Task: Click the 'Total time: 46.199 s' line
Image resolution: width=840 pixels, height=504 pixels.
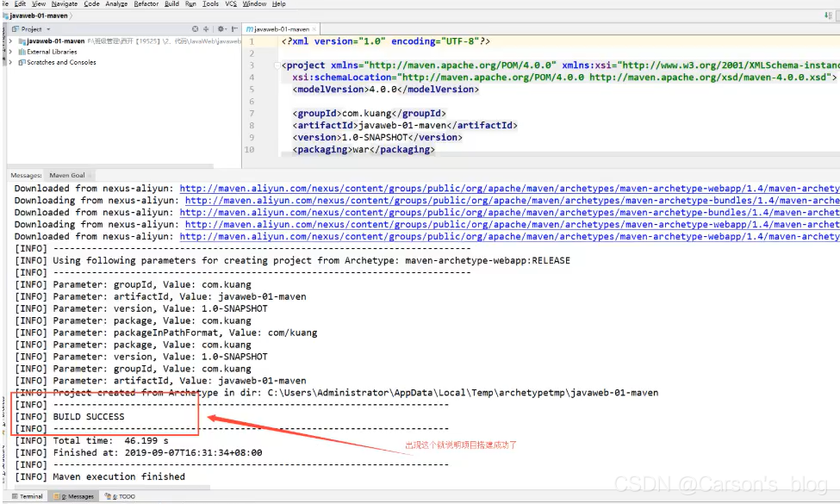Action: tap(91, 441)
